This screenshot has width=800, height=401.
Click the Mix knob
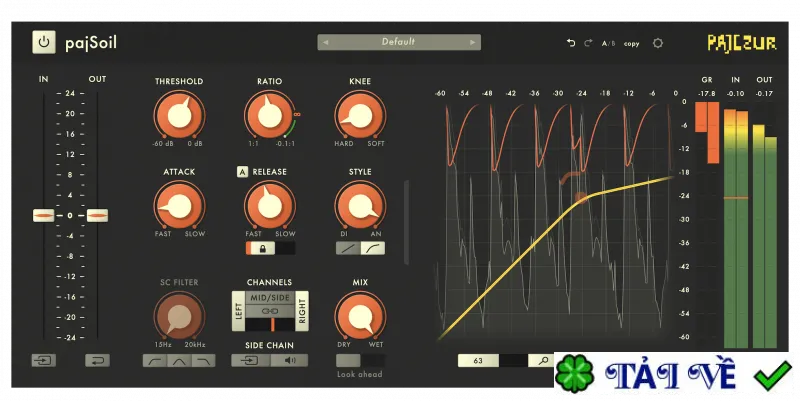tap(360, 316)
